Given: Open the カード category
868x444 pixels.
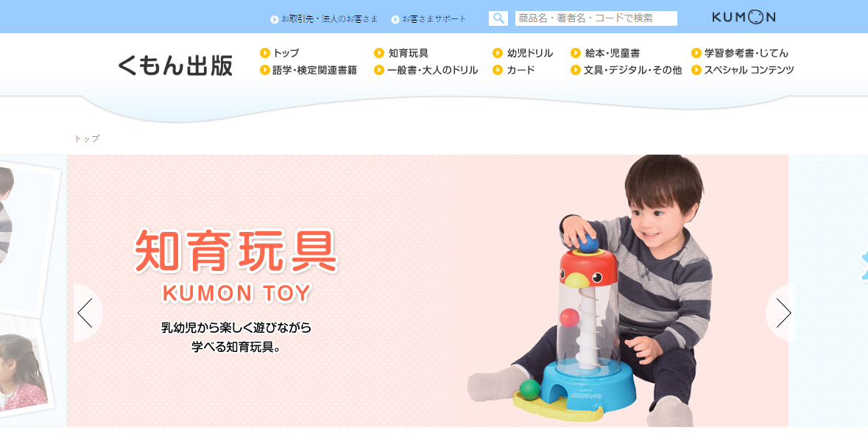Looking at the screenshot, I should click(521, 70).
